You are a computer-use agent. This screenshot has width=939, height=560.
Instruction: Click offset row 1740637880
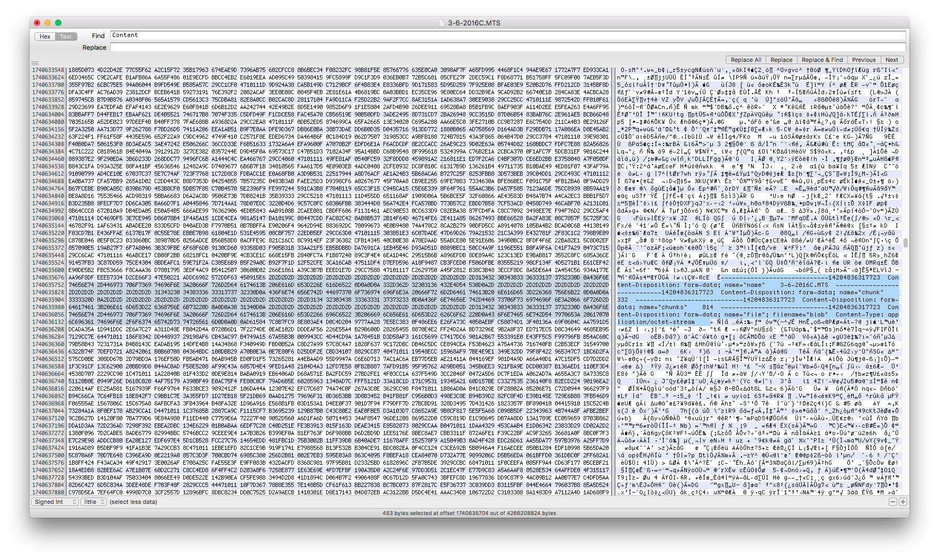[x=48, y=492]
